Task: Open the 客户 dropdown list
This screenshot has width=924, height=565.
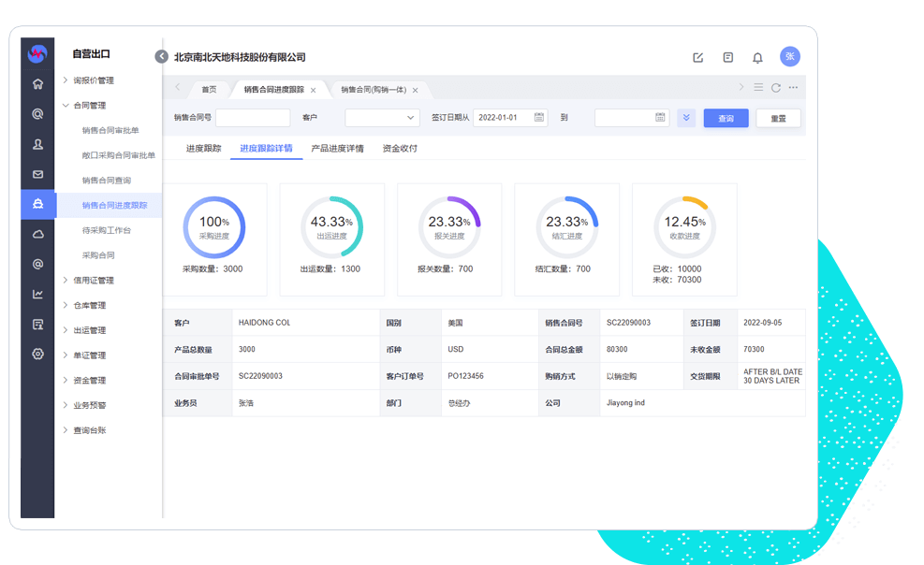Action: pos(382,118)
